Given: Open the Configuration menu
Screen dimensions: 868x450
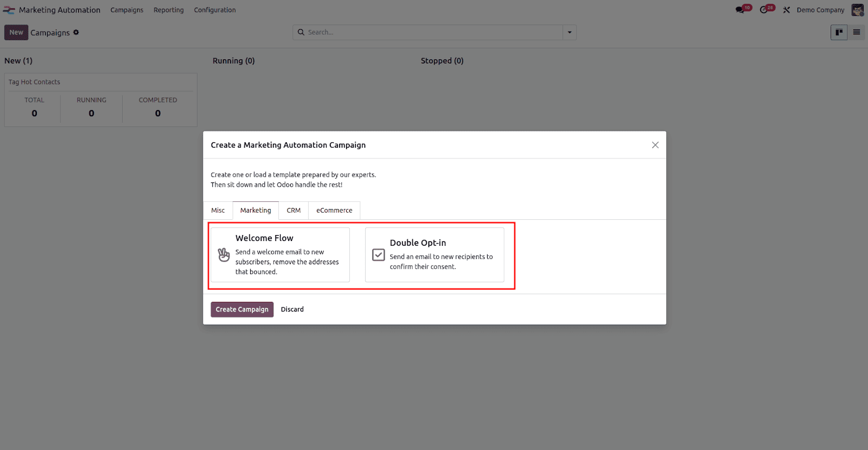Looking at the screenshot, I should coord(215,10).
